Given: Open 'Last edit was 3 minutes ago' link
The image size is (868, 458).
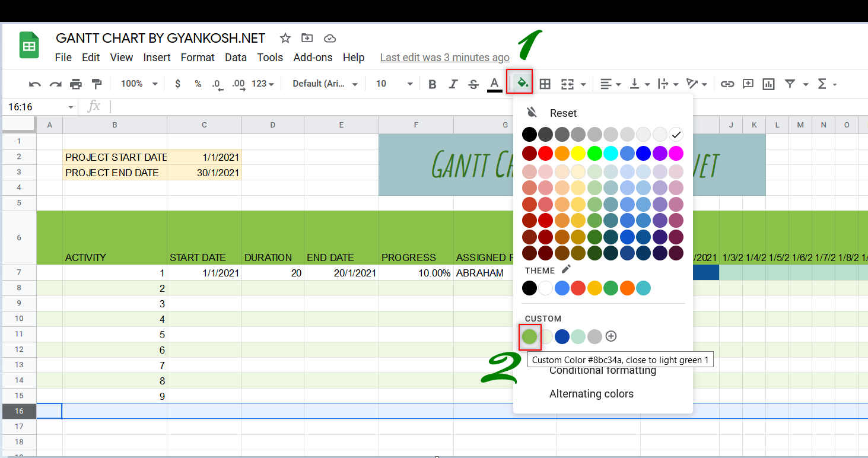Looking at the screenshot, I should click(444, 58).
